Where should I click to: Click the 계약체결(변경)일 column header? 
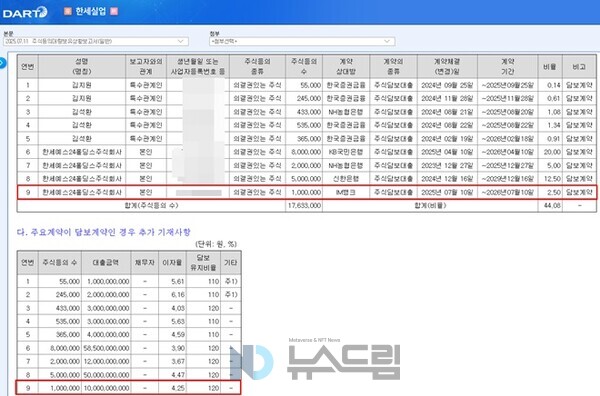pyautogui.click(x=447, y=66)
